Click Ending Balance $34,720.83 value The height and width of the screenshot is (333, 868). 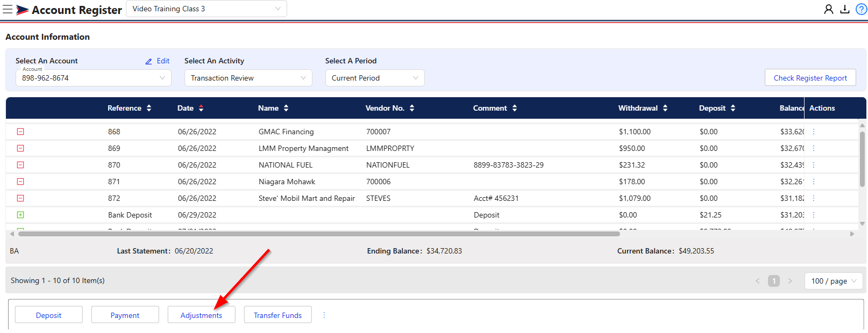click(444, 251)
